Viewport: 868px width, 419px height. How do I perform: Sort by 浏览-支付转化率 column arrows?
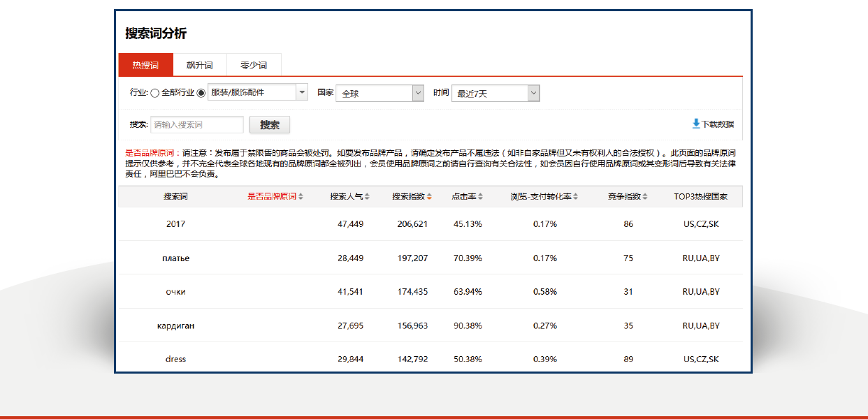click(x=576, y=197)
